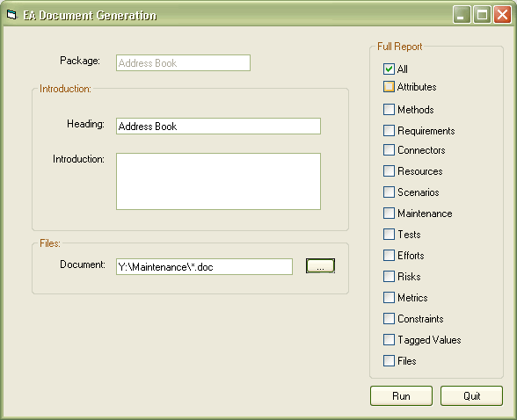Focus the Heading text field
The width and height of the screenshot is (517, 420).
(x=218, y=127)
